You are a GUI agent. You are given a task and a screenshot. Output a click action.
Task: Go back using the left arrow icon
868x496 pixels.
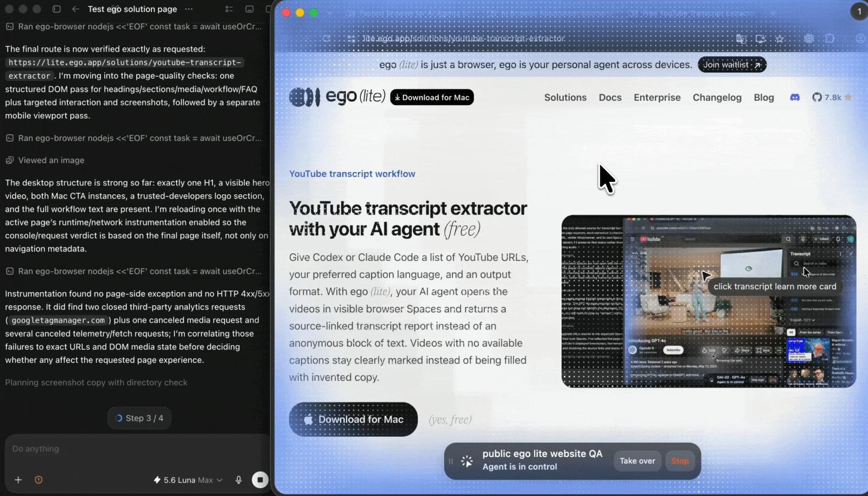tap(75, 9)
